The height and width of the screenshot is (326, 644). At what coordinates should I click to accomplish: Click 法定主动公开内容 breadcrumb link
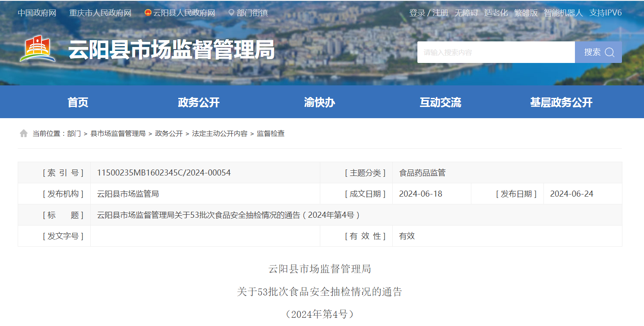click(x=220, y=134)
